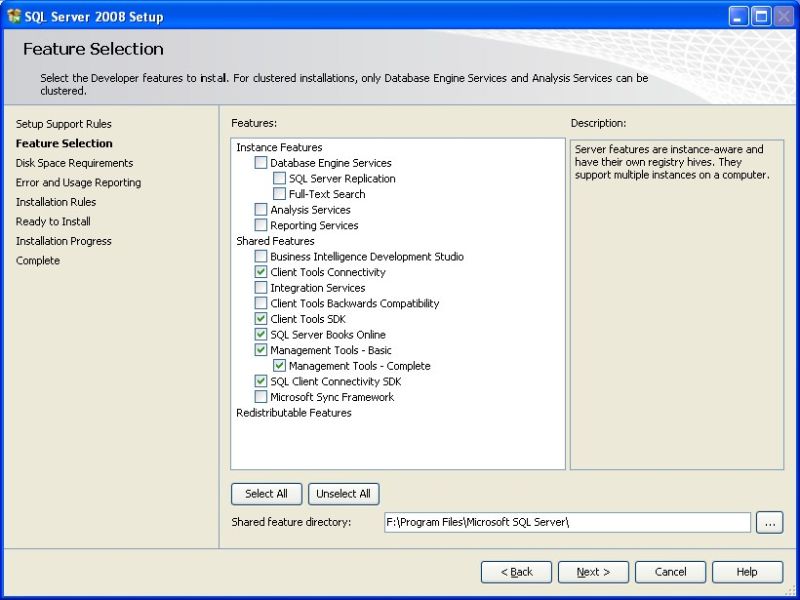The width and height of the screenshot is (800, 600).
Task: Enable Integration Services feature
Action: click(261, 287)
